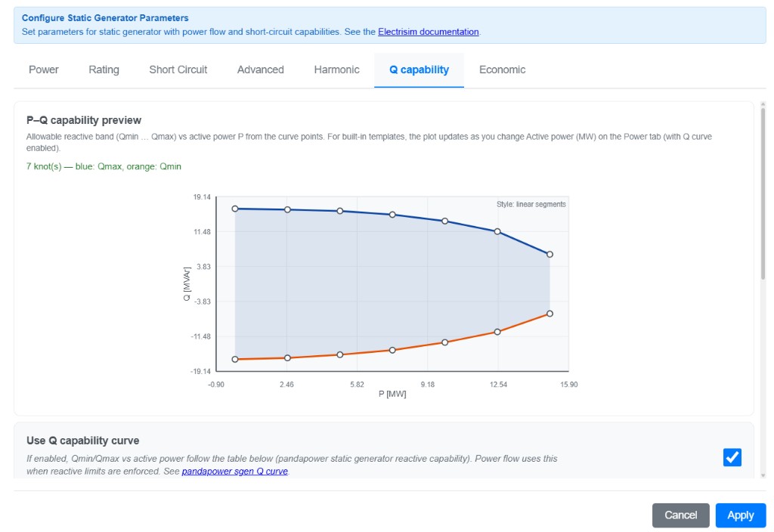Click the Qmax knot near P 12.54
The height and width of the screenshot is (532, 774).
click(497, 231)
